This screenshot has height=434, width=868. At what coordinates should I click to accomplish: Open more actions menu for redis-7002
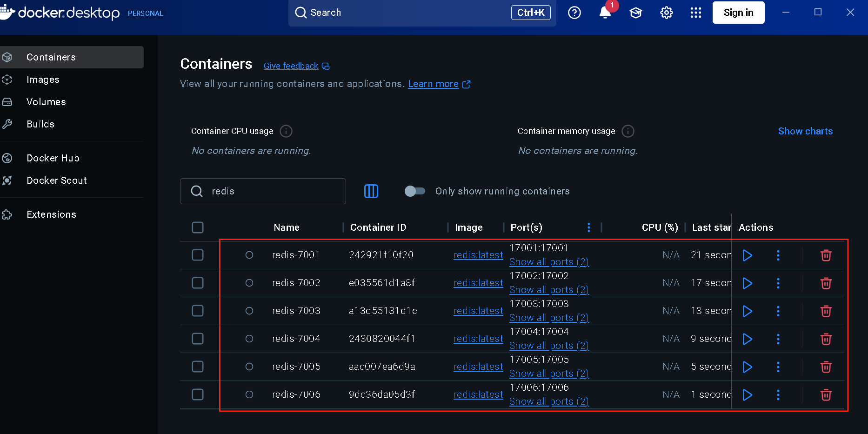click(778, 283)
